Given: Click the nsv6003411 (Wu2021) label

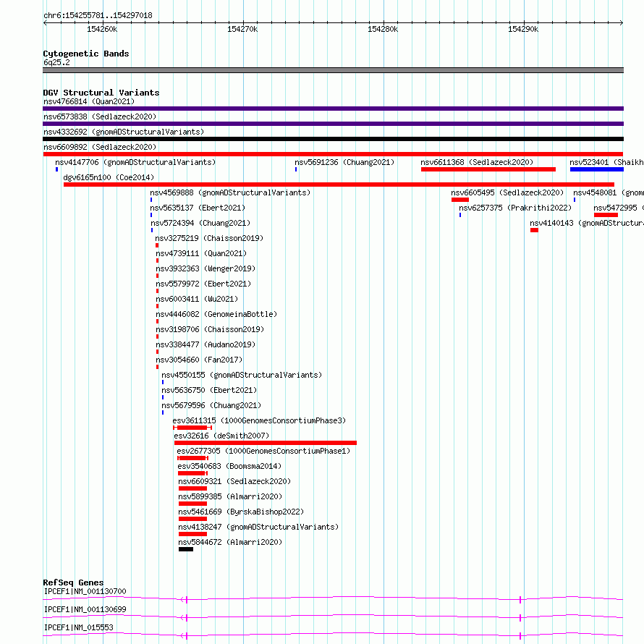Looking at the screenshot, I should [197, 299].
